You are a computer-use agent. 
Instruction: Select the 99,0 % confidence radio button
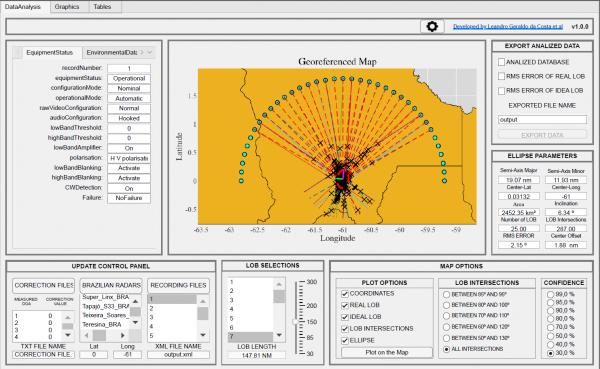[550, 294]
